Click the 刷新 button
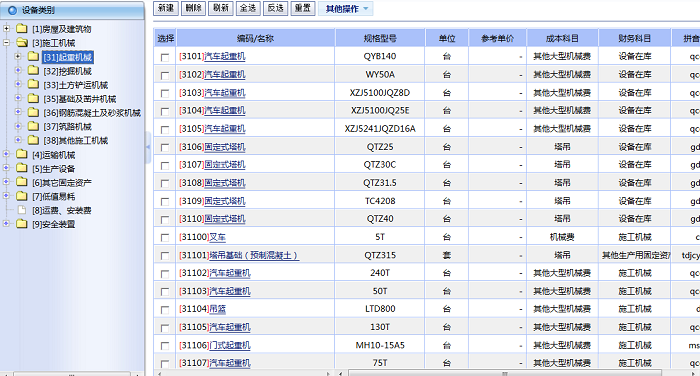Viewport: 700px width, 376px height. 221,8
